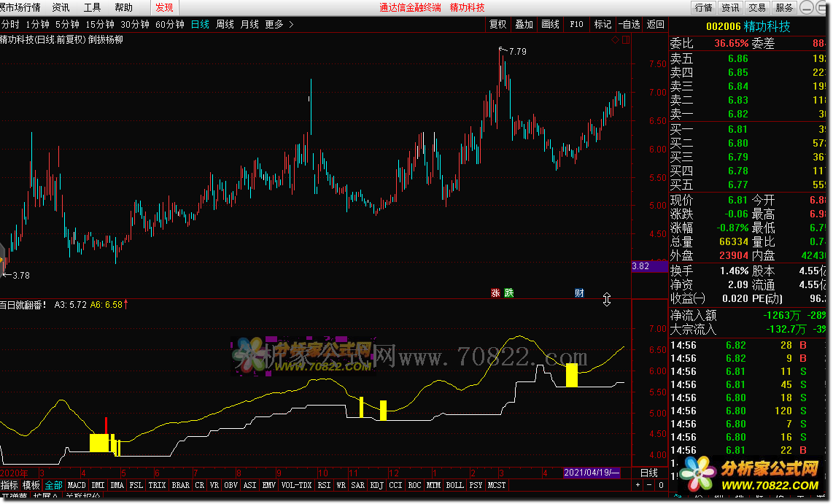
Task: Click the red 涨 marker
Action: 495,292
